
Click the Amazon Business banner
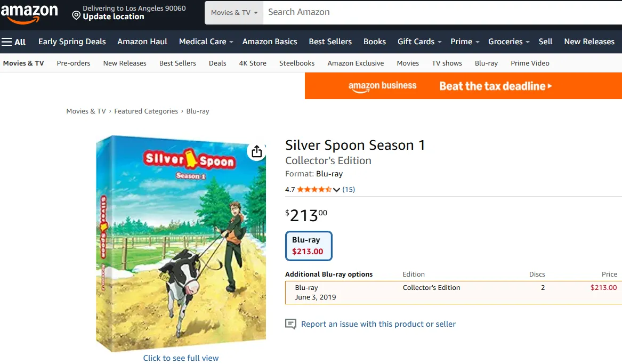tap(463, 86)
